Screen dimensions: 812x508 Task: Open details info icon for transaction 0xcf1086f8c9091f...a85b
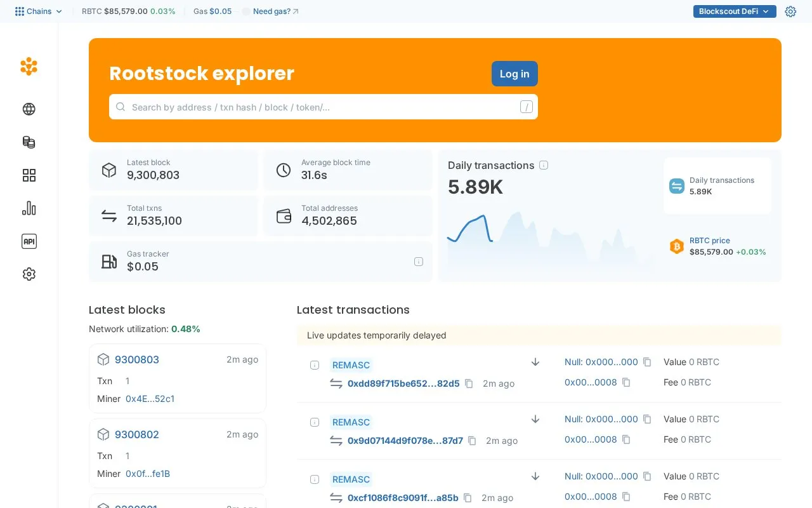(315, 479)
